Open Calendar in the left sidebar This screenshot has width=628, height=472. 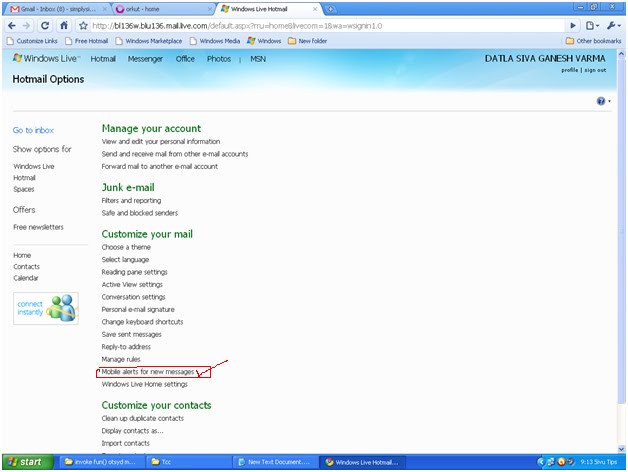(26, 278)
